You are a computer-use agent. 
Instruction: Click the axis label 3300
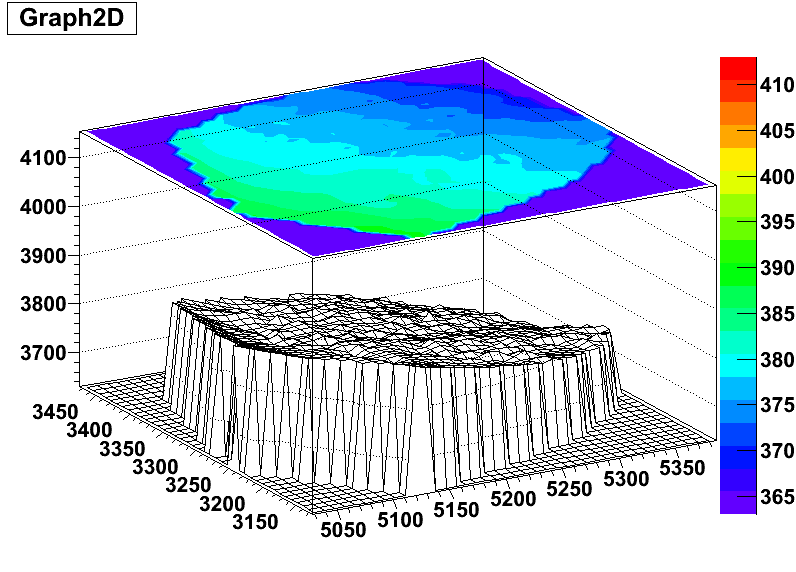coord(155,467)
